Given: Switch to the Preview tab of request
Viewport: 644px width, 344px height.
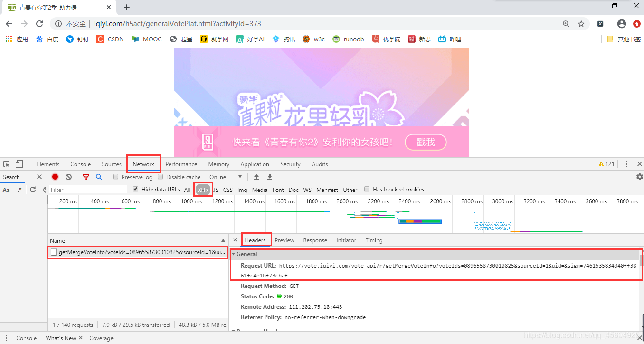Looking at the screenshot, I should tap(284, 240).
